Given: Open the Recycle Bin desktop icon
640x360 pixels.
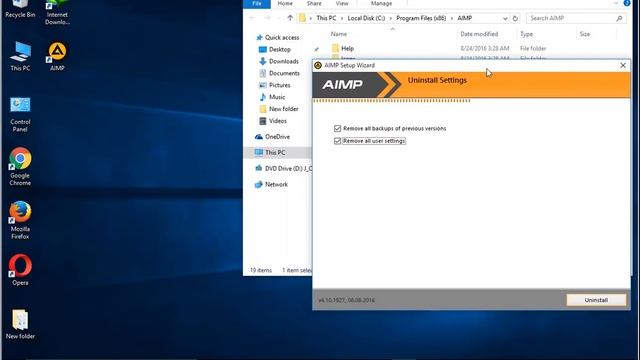Looking at the screenshot, I should (20, 9).
